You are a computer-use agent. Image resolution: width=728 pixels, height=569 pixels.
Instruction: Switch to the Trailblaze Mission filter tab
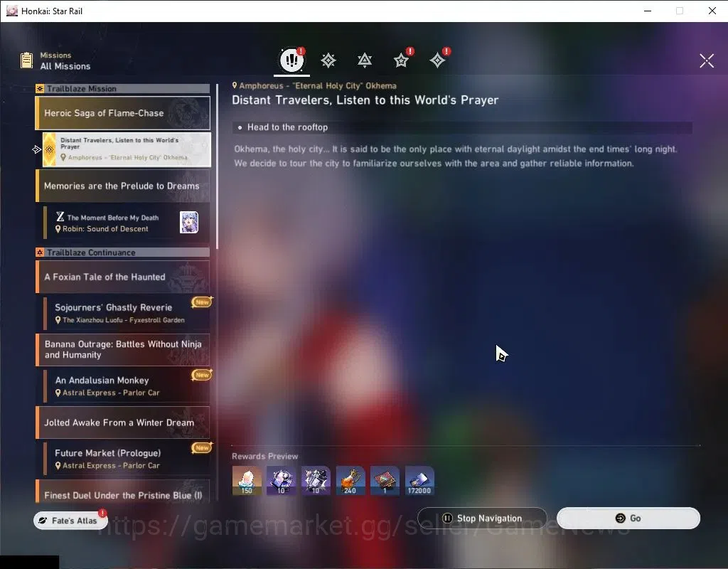coord(328,60)
